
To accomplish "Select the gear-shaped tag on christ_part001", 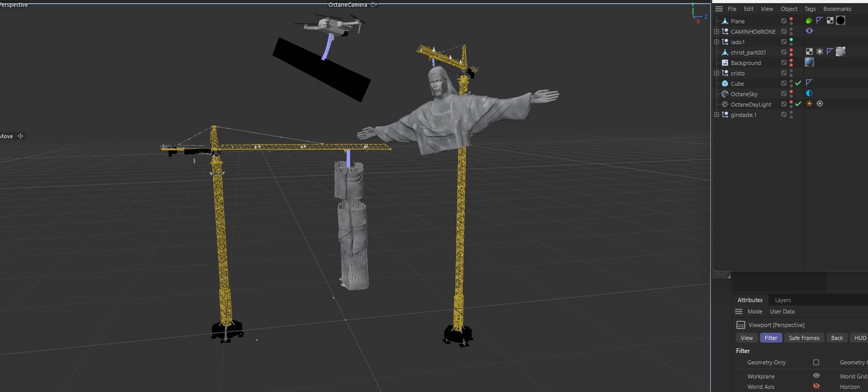I will [819, 52].
